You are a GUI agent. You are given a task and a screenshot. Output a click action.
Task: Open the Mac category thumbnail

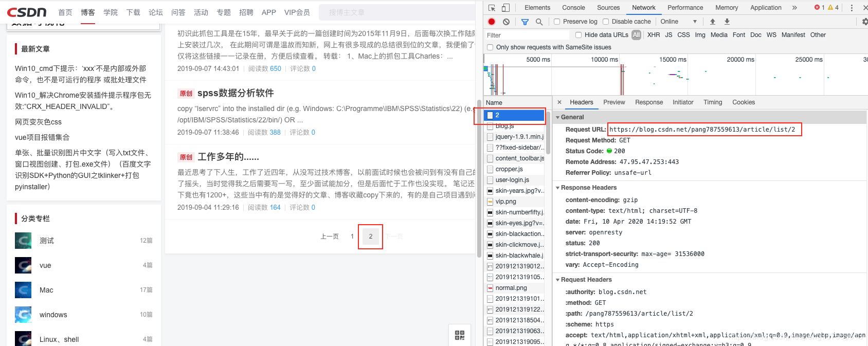click(23, 290)
